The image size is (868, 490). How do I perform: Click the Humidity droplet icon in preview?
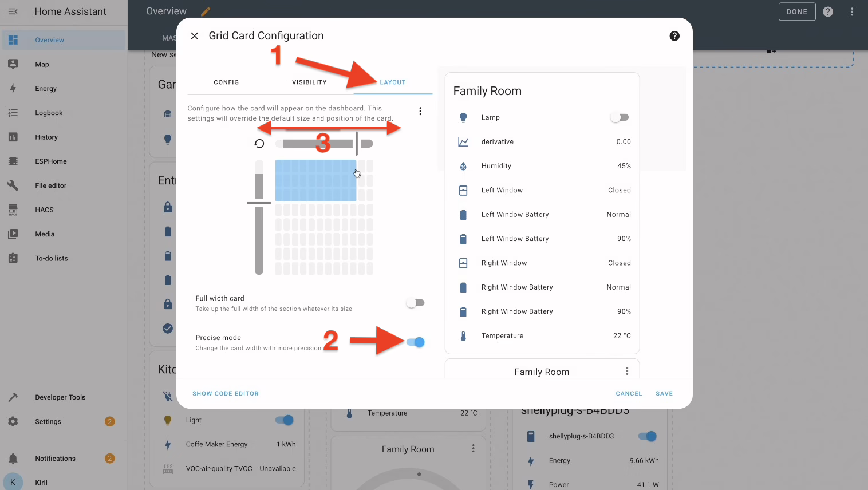[x=463, y=166]
